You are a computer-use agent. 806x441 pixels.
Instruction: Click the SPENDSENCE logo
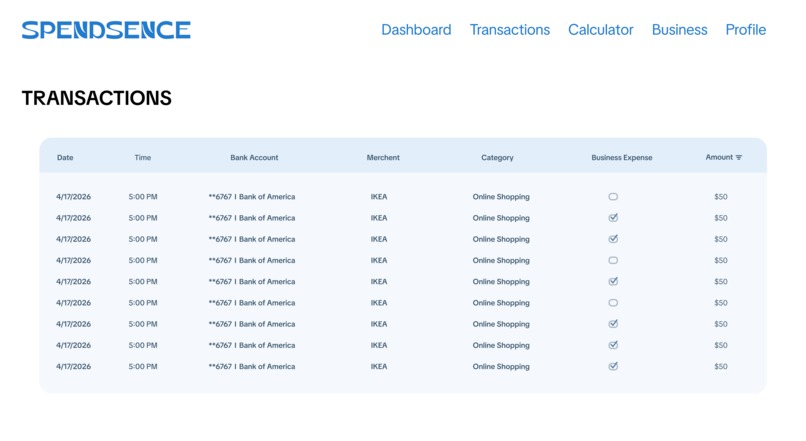coord(106,30)
